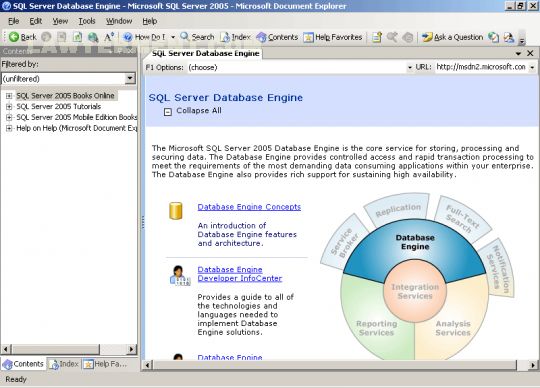
Task: Click the Ask a Question toolbar button
Action: [453, 37]
